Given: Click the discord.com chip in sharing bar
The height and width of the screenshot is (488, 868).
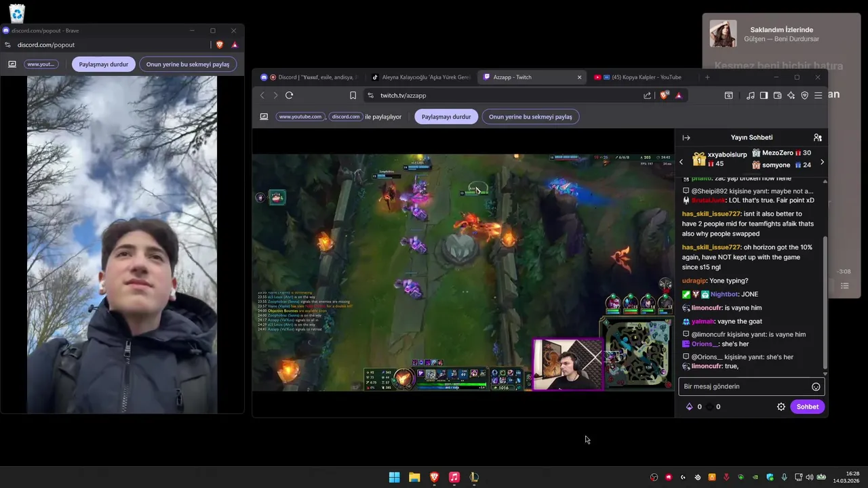Looking at the screenshot, I should 346,117.
